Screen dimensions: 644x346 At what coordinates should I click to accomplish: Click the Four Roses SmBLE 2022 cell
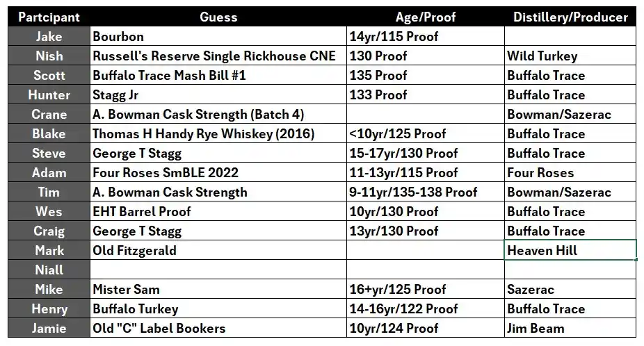218,172
